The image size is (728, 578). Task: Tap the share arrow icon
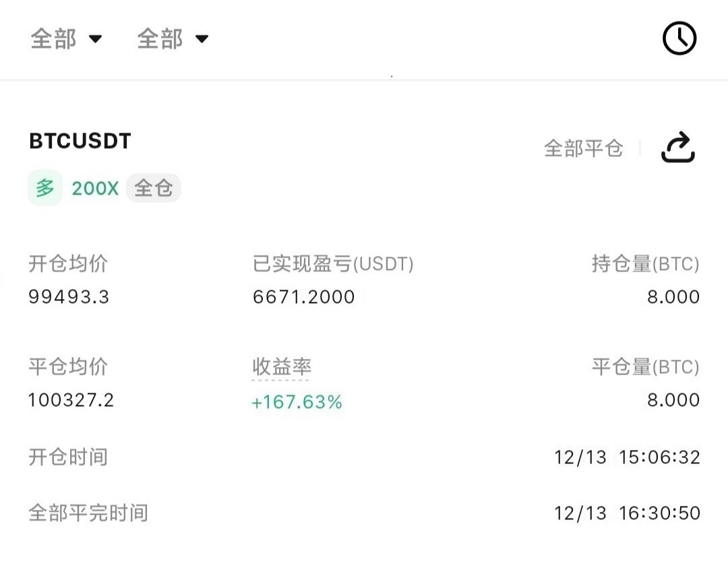click(678, 148)
